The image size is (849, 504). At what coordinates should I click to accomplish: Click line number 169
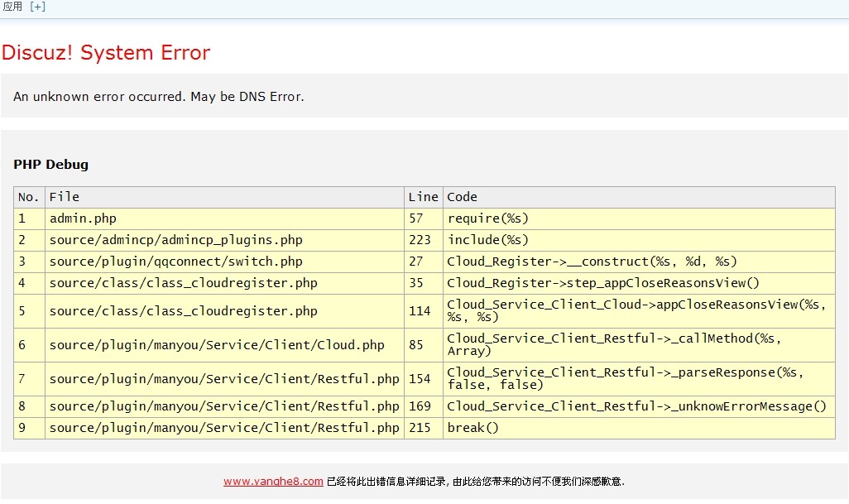[424, 406]
